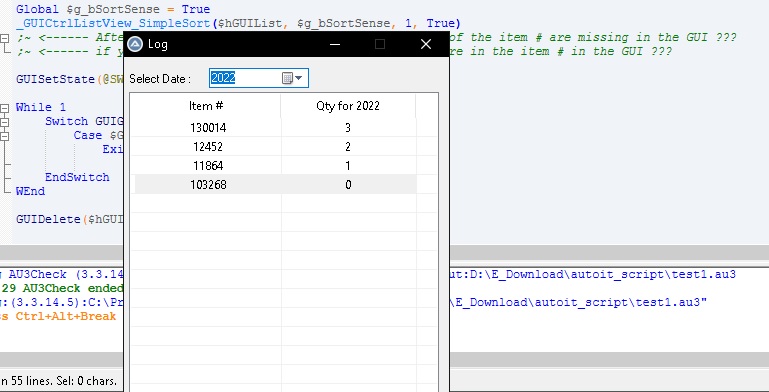Click the GUIDelete code line in editor

click(69, 219)
